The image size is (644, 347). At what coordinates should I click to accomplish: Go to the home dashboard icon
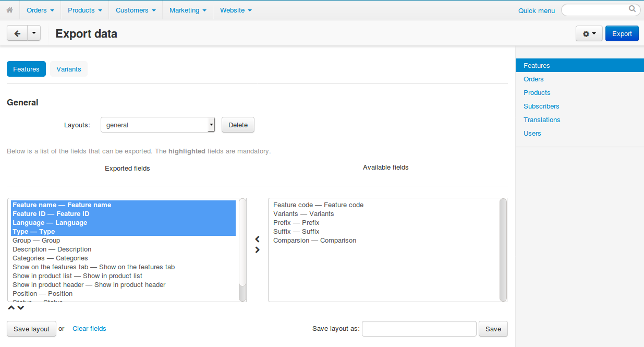point(9,10)
